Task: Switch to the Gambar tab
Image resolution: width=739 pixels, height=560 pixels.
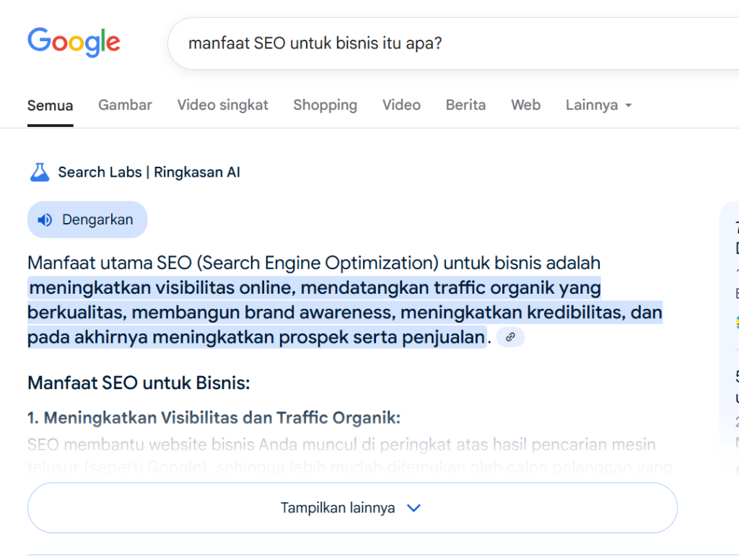Action: (125, 105)
